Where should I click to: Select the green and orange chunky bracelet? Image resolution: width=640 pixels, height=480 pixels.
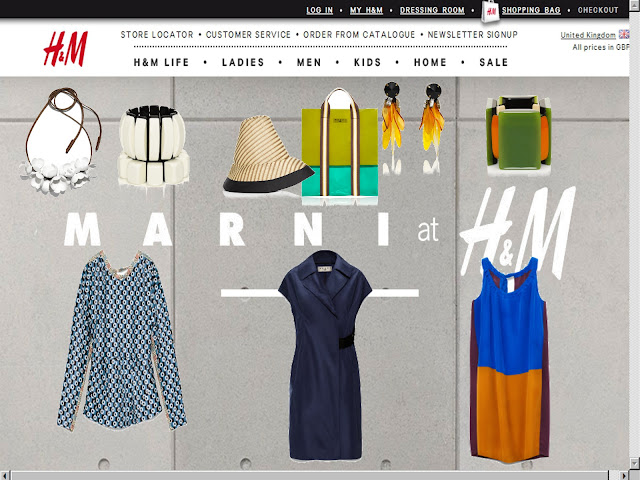[518, 135]
